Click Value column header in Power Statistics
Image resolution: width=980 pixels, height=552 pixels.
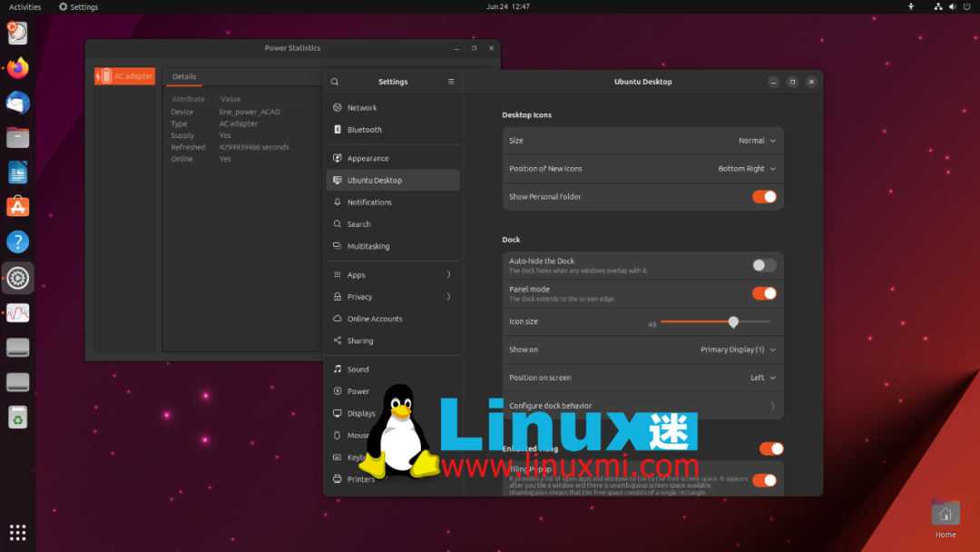pos(230,99)
